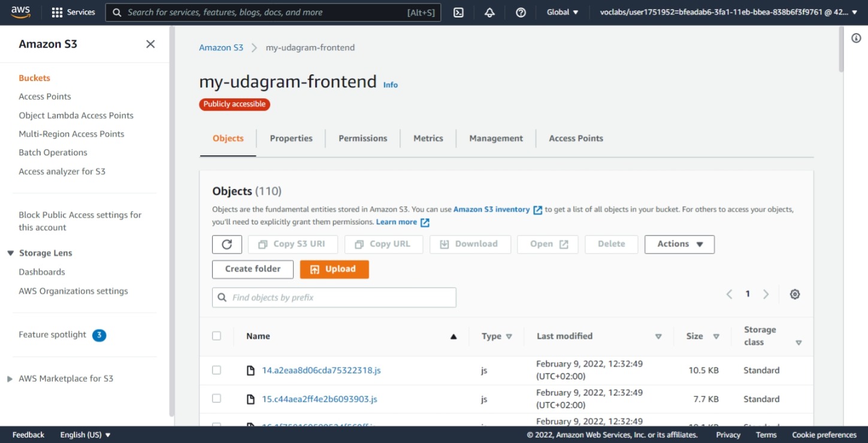This screenshot has width=868, height=443.
Task: Click the AWS logo to go home
Action: (x=20, y=11)
